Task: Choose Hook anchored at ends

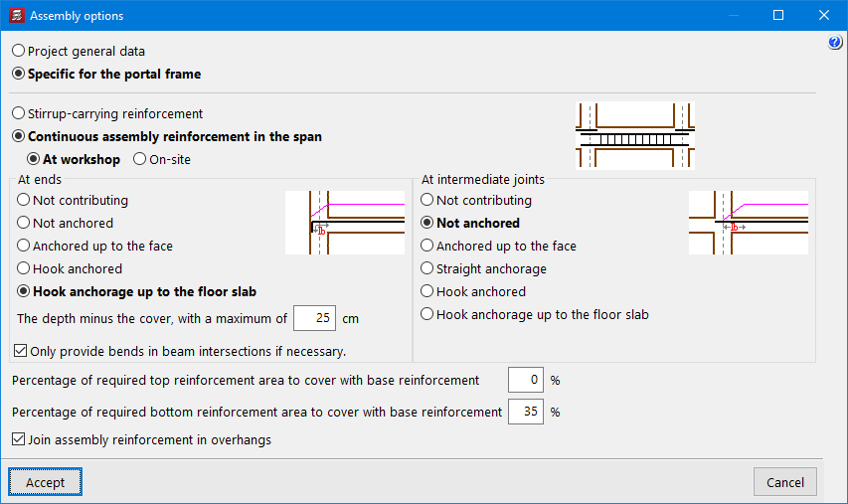Action: (x=24, y=268)
